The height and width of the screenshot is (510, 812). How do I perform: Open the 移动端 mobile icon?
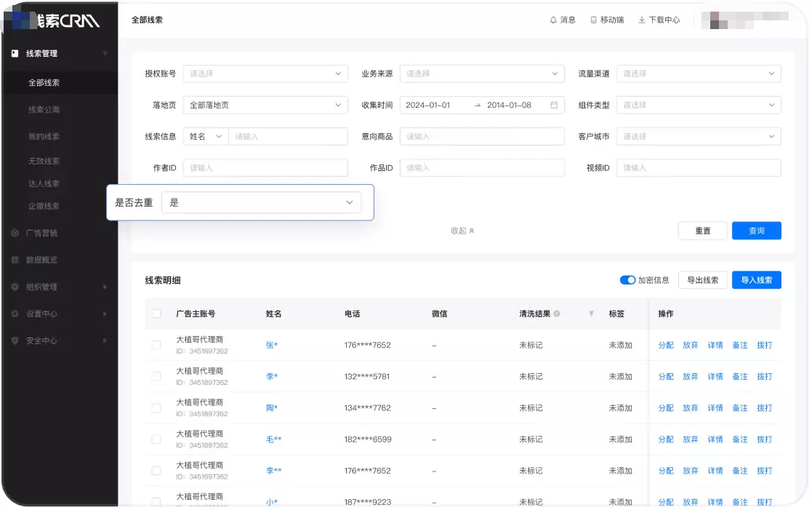(593, 20)
